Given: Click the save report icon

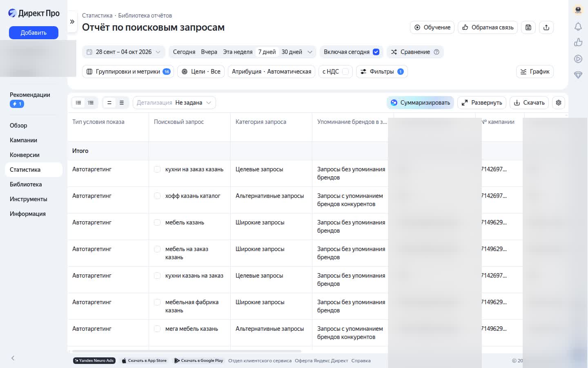Looking at the screenshot, I should pos(528,27).
